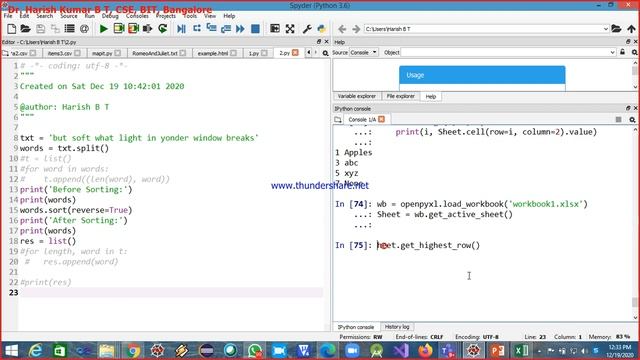This screenshot has height=360, width=640.
Task: Switch to the 1.py editor tab
Action: (x=254, y=53)
